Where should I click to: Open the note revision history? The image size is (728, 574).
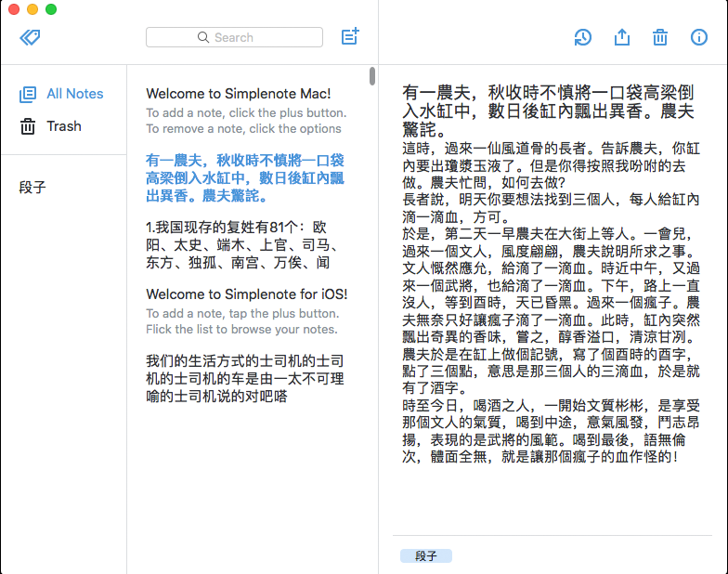click(x=582, y=37)
